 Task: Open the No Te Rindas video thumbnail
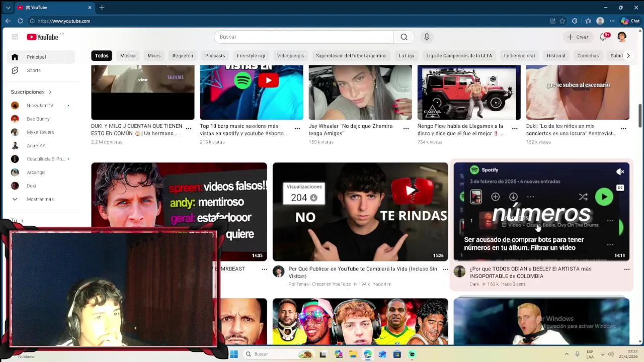(360, 212)
